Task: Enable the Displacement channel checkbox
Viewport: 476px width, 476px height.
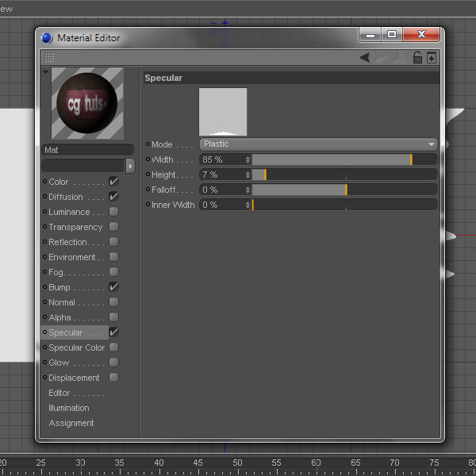Action: coord(113,378)
